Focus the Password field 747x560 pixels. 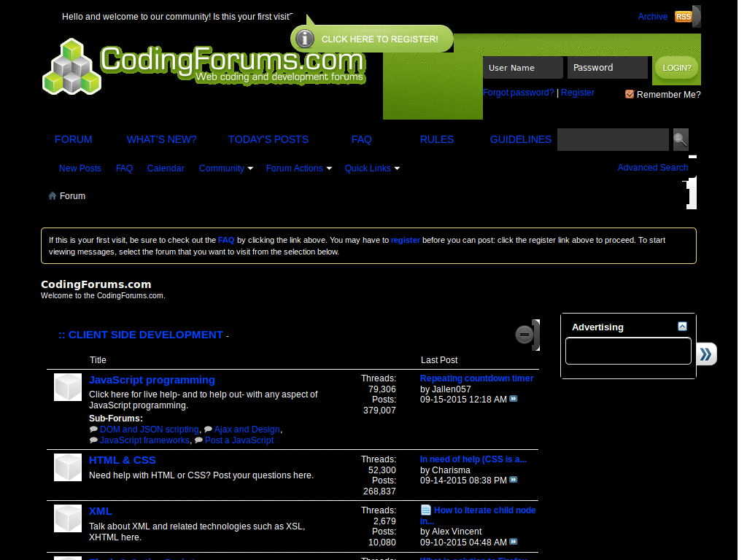[x=608, y=68]
